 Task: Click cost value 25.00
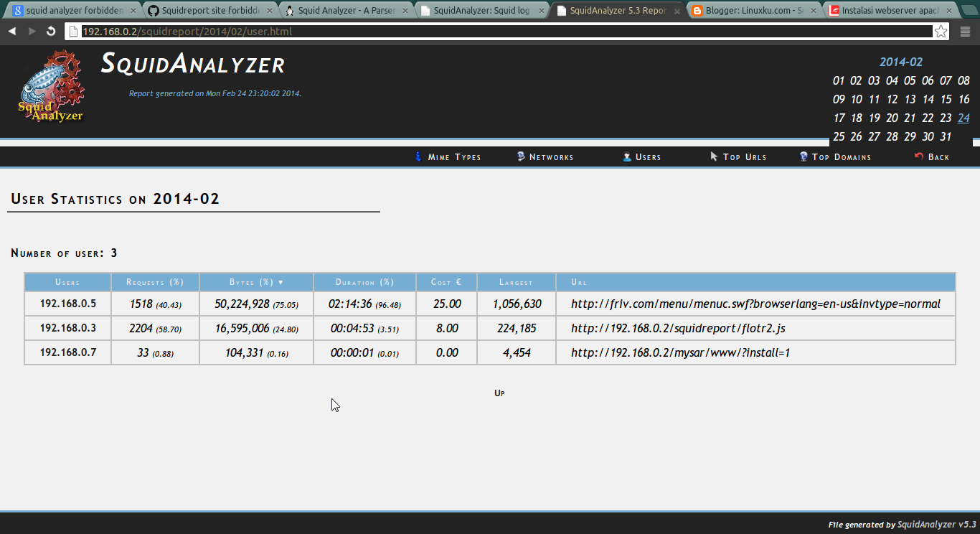coord(446,304)
